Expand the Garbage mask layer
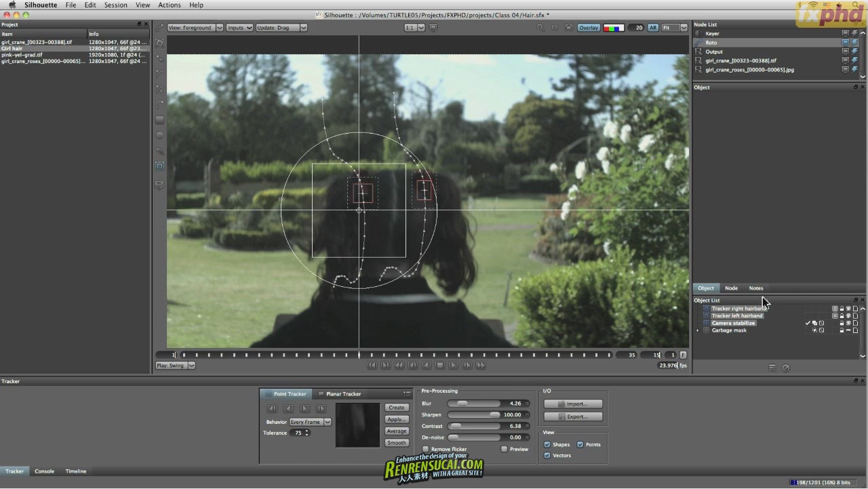The image size is (868, 489). (x=697, y=330)
